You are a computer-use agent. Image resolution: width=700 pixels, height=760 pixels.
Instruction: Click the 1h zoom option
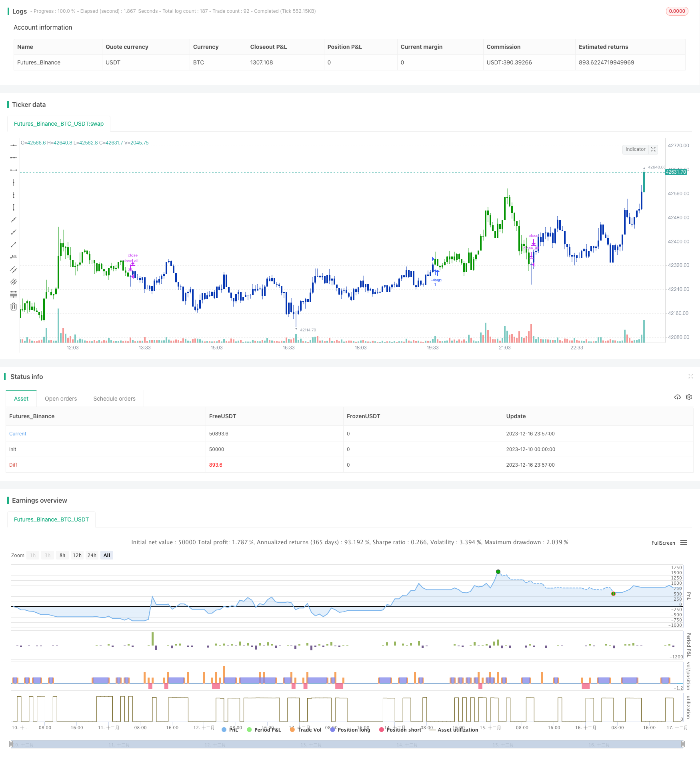pyautogui.click(x=33, y=555)
